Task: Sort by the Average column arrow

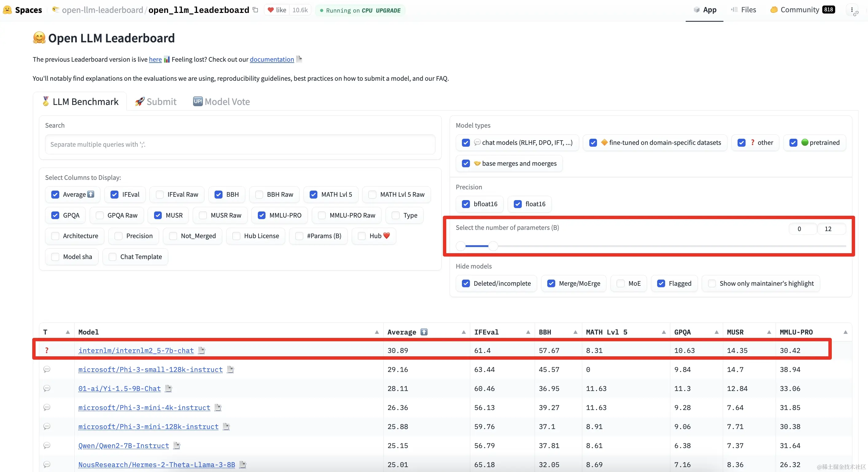Action: 464,332
